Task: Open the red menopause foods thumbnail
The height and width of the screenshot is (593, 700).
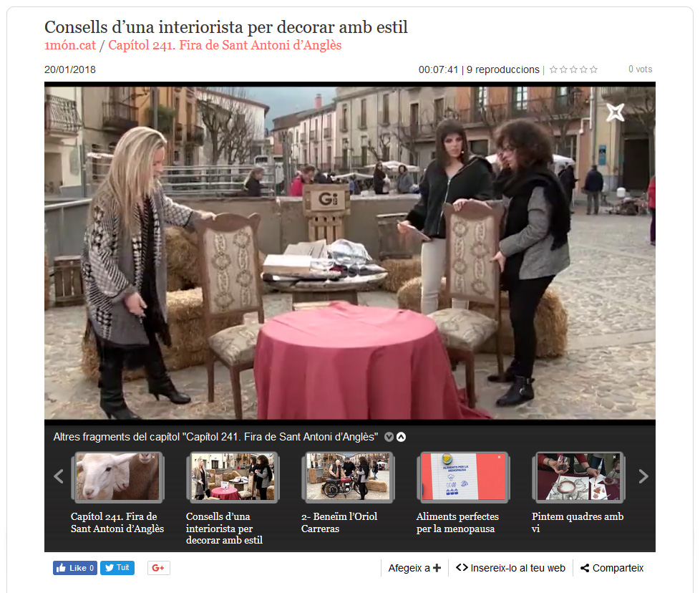Action: point(463,476)
